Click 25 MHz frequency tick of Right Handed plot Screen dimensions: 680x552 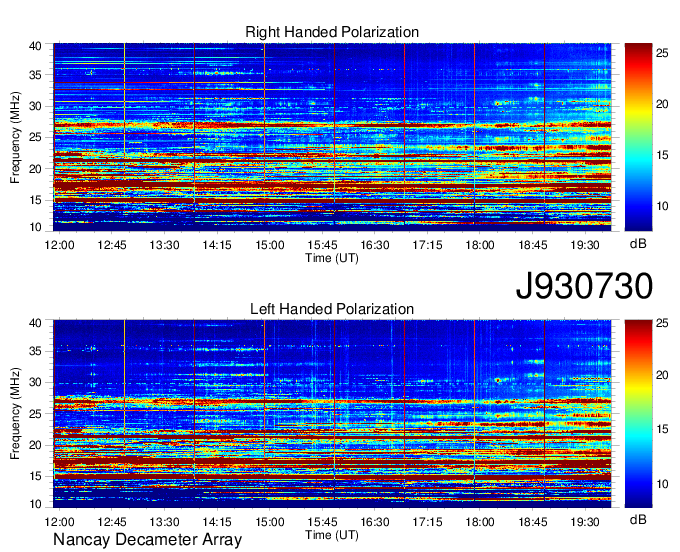tap(36, 137)
